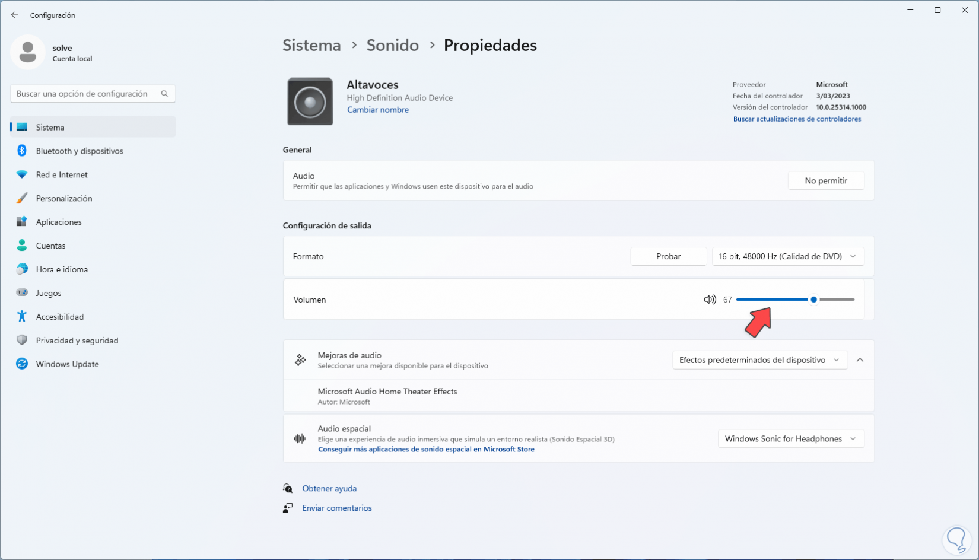Click the settings search box
979x560 pixels.
86,94
